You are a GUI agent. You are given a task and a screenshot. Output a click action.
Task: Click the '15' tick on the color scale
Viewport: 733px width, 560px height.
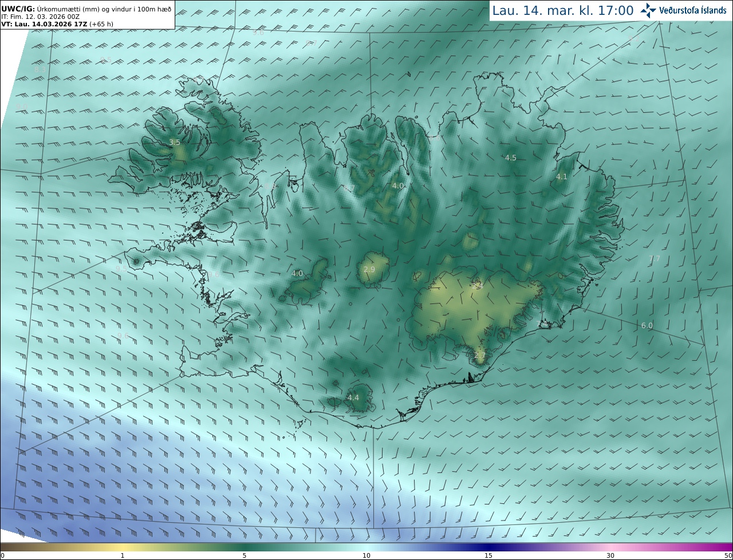tap(488, 555)
